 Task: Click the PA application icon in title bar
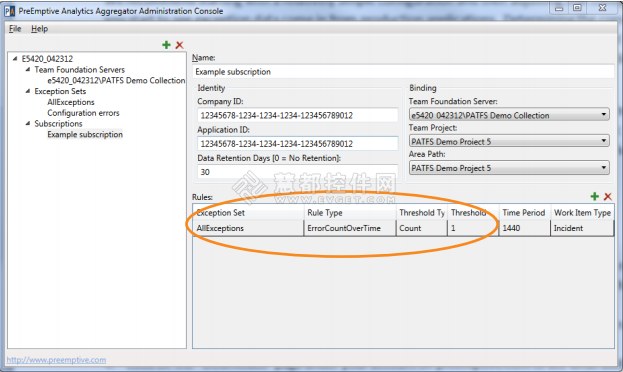point(9,11)
